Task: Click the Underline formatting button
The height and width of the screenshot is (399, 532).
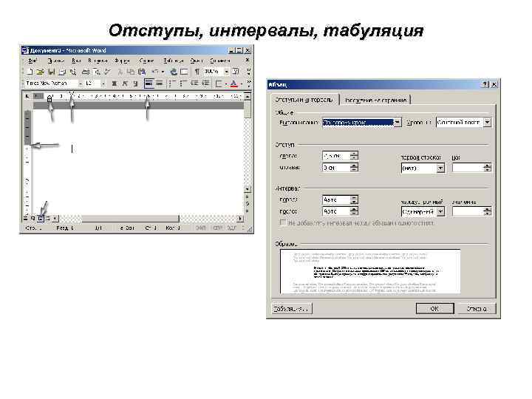Action: pos(135,83)
